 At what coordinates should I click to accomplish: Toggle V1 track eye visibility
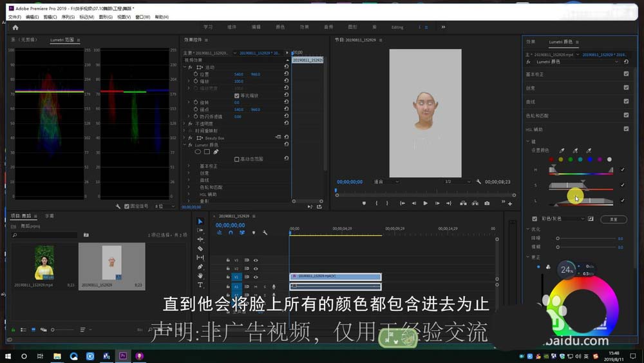tap(256, 277)
